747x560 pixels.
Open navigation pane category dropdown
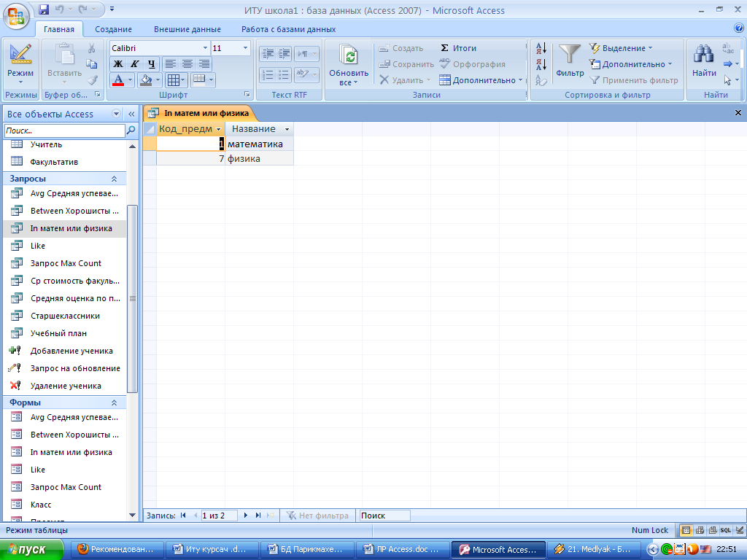tap(116, 114)
